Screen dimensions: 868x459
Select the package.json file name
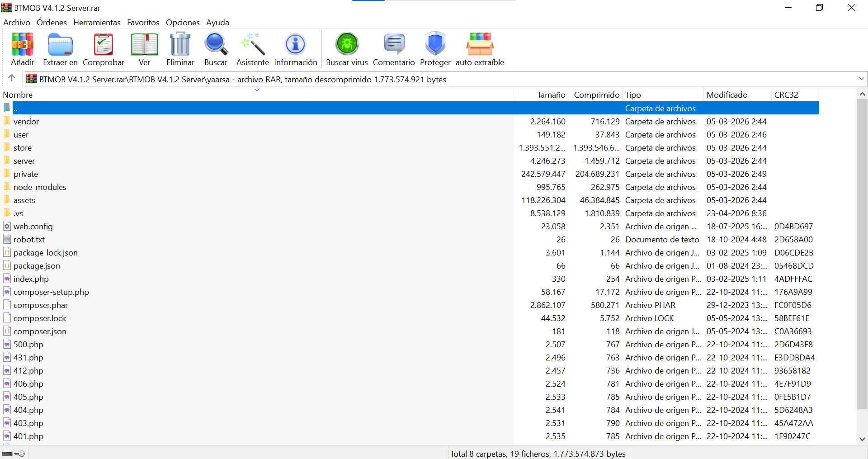(37, 266)
